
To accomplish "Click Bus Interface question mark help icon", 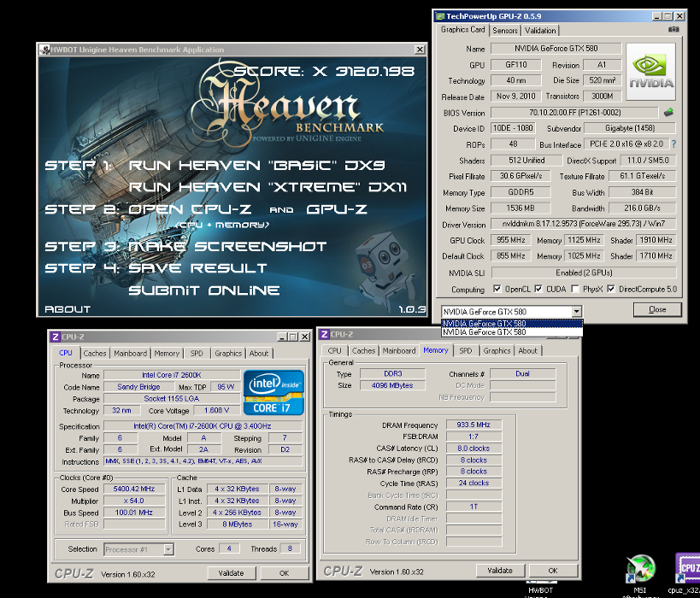I will click(674, 144).
